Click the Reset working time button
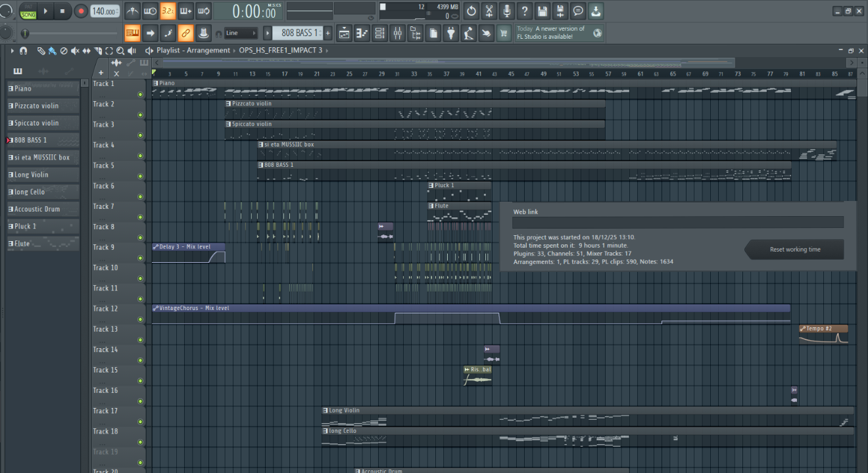Viewport: 868px width, 473px height. point(795,250)
